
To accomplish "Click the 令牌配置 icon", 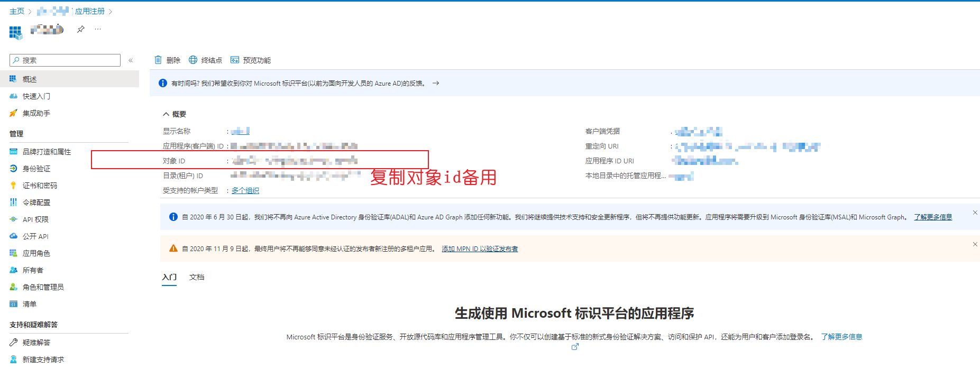I will 13,202.
